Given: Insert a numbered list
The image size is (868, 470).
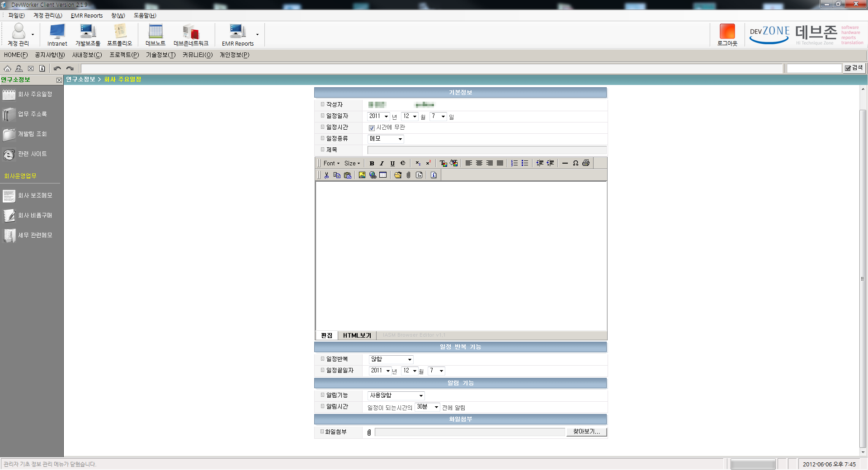Looking at the screenshot, I should click(x=514, y=163).
